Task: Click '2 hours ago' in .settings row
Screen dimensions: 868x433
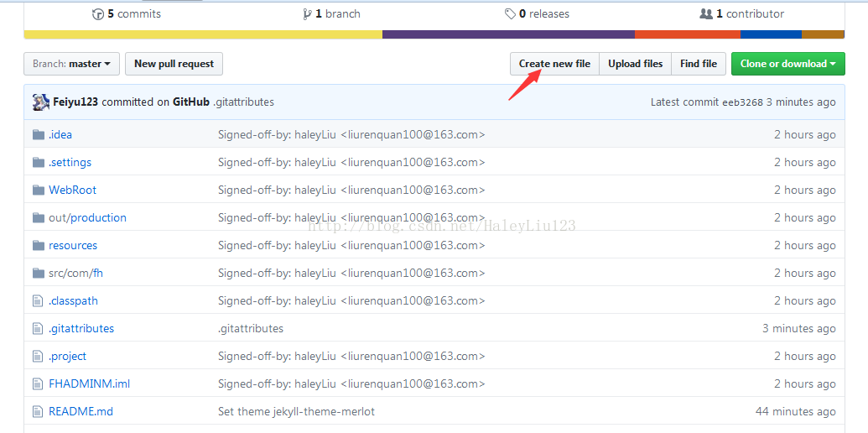Action: [x=805, y=162]
